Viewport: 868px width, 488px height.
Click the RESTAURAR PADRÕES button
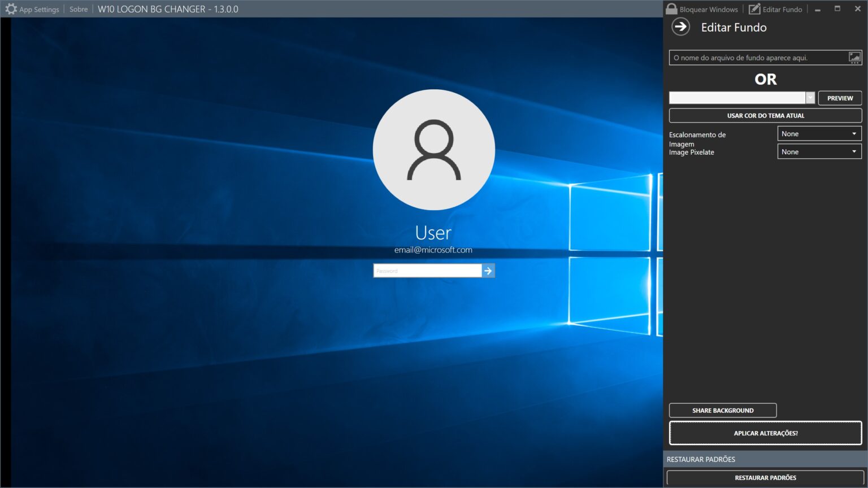[x=765, y=477]
